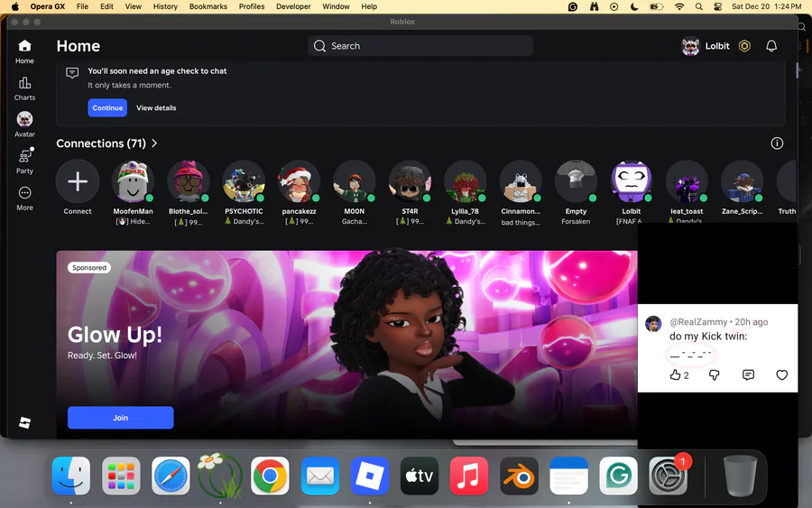Click the Lolbit profile avatar in header
Image resolution: width=812 pixels, height=508 pixels.
[690, 46]
